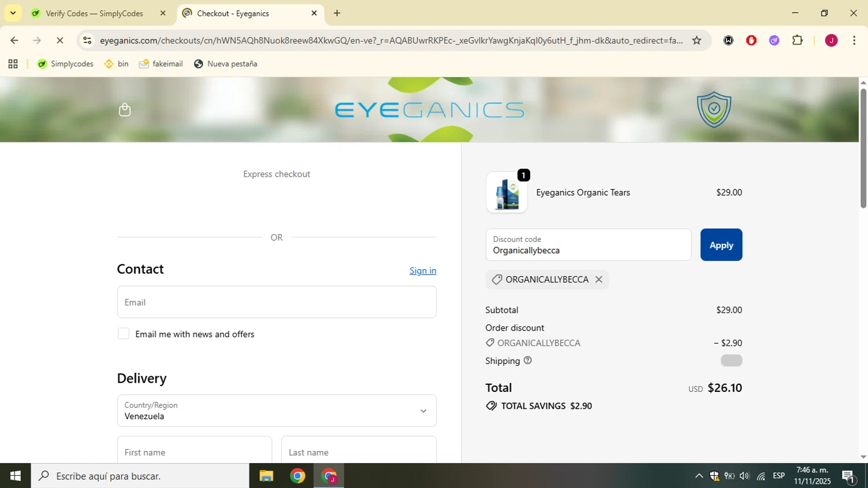The width and height of the screenshot is (868, 488).
Task: Click the Eyeganics Organic Tears product thumbnail
Action: (x=506, y=192)
